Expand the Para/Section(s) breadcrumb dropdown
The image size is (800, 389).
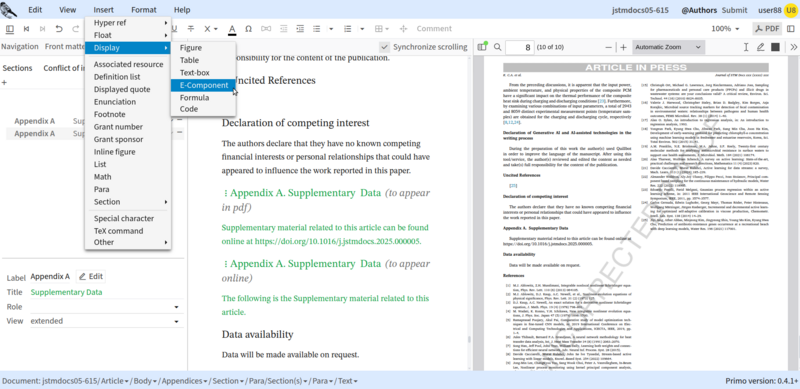click(x=278, y=381)
